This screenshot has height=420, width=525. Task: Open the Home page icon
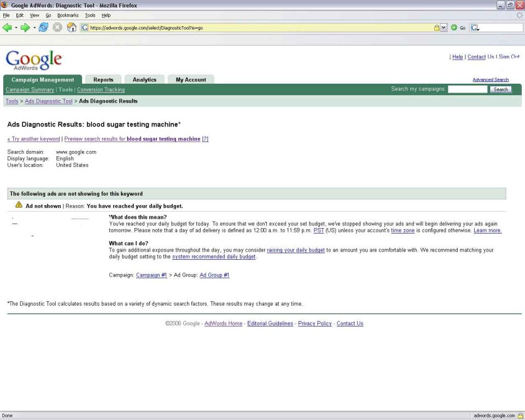pyautogui.click(x=72, y=27)
